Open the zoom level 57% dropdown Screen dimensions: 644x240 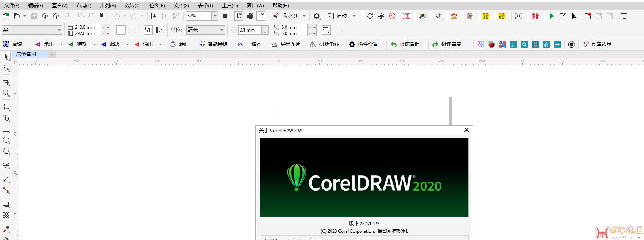(215, 16)
